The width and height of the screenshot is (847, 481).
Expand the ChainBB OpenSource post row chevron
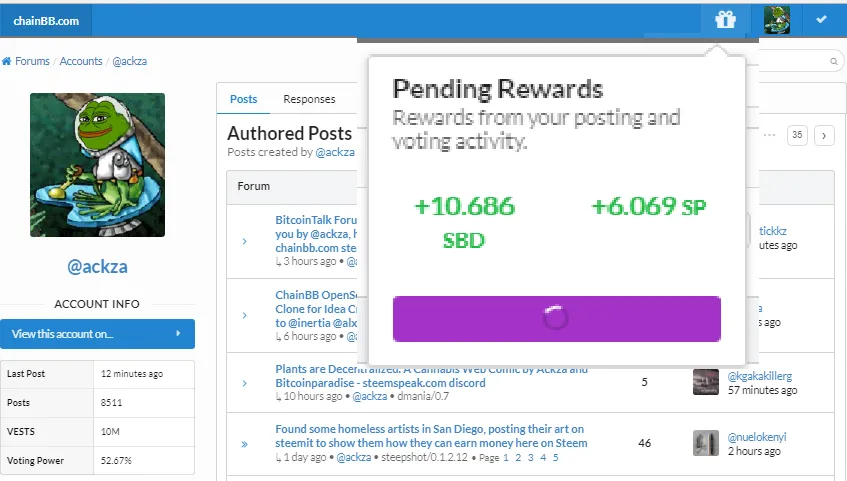(x=245, y=315)
